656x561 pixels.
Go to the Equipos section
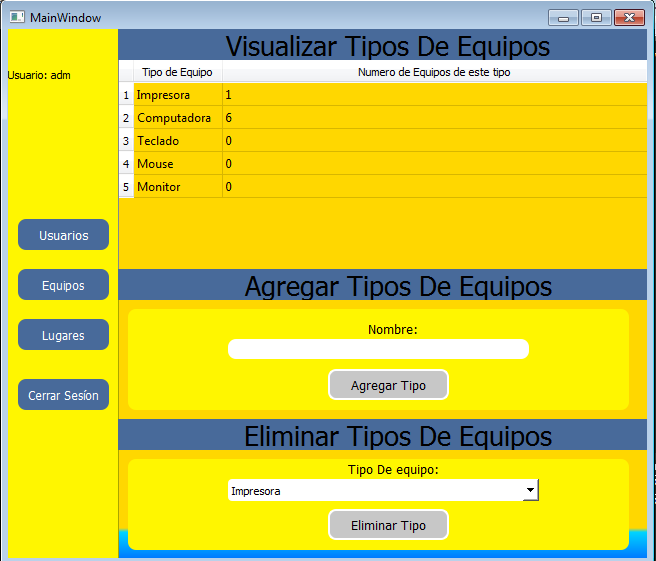(63, 285)
